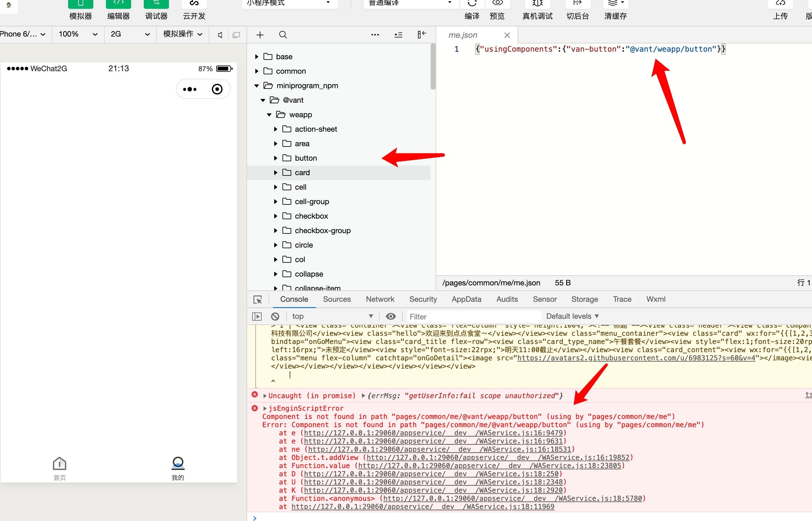
Task: Open the githubusercontent avatar link
Action: pyautogui.click(x=636, y=358)
